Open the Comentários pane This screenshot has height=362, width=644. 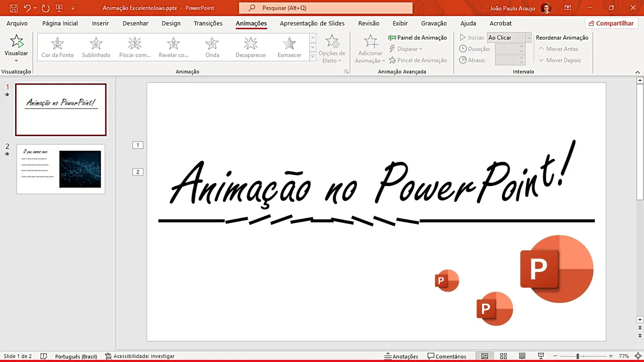pos(447,356)
